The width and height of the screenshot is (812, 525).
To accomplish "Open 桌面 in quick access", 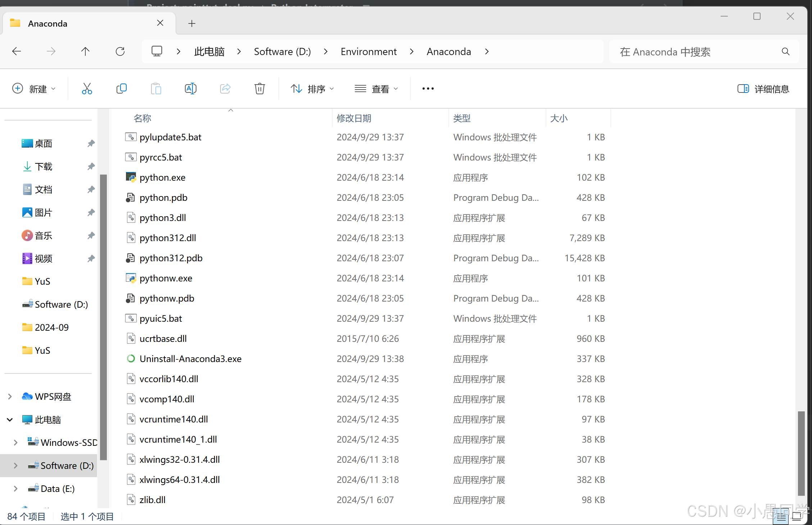I will (37, 144).
